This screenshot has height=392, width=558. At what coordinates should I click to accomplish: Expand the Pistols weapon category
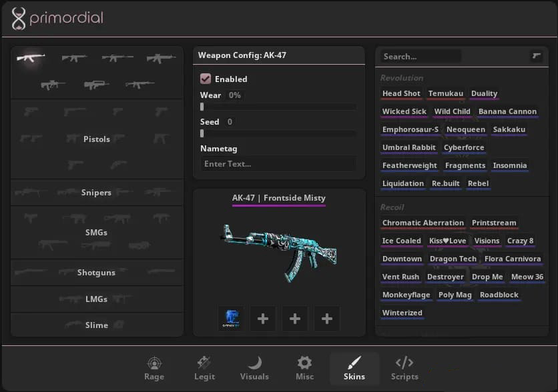point(97,139)
